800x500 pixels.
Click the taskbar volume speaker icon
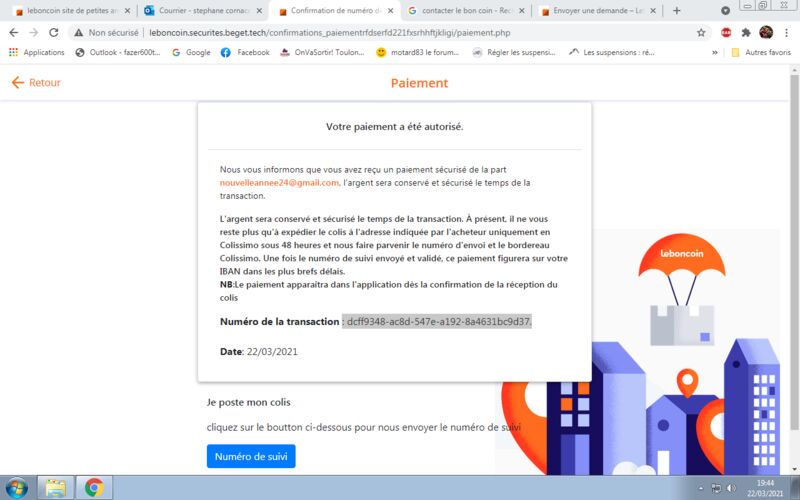731,488
